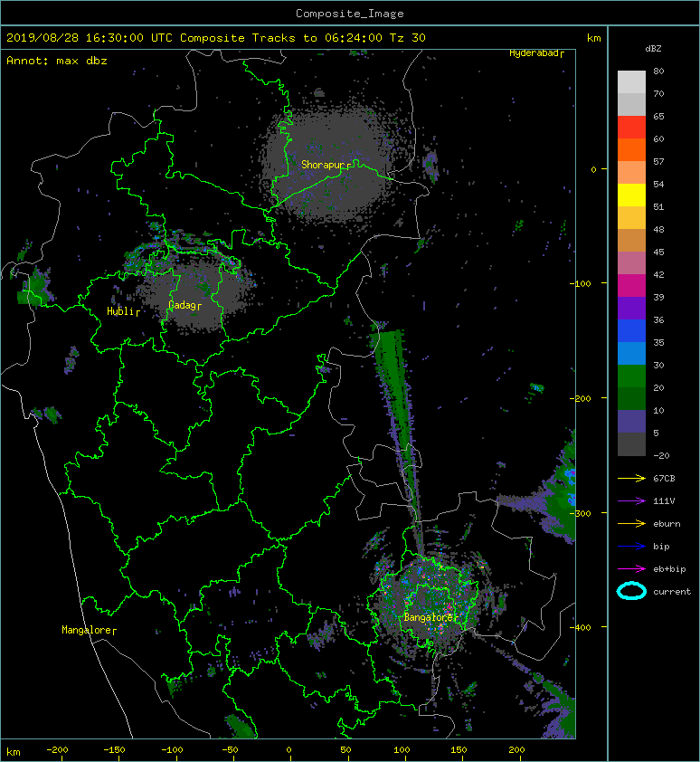Screen dimensions: 700x762
Task: Click the purple 111V arrow legend icon
Action: pyautogui.click(x=631, y=501)
